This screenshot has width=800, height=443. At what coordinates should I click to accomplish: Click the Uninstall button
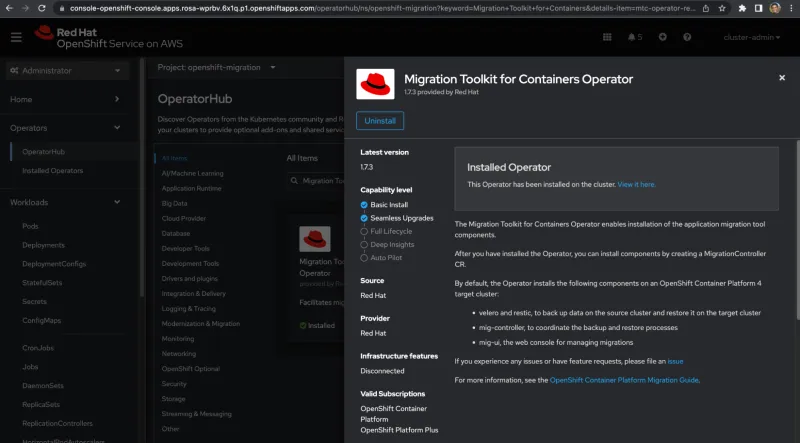coord(379,120)
